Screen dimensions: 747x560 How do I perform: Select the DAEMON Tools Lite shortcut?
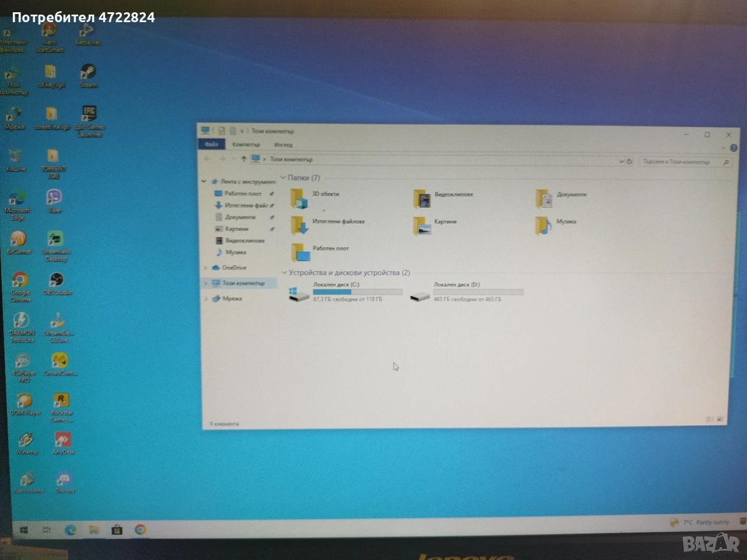pyautogui.click(x=22, y=327)
